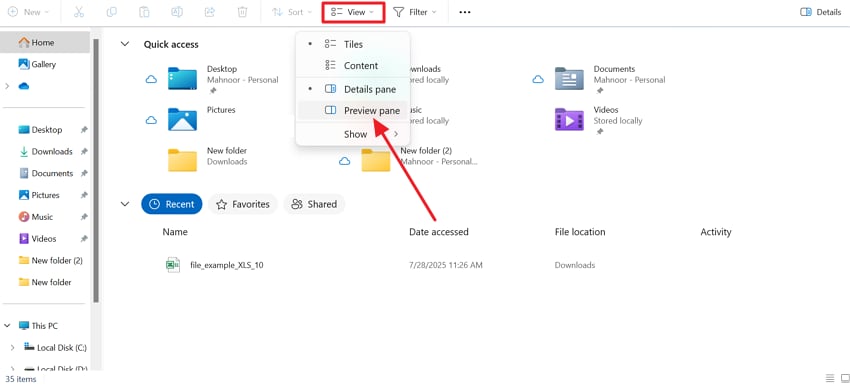Image resolution: width=850 pixels, height=386 pixels.
Task: Click the navigation pane vertical scrollbar
Action: tap(96, 171)
